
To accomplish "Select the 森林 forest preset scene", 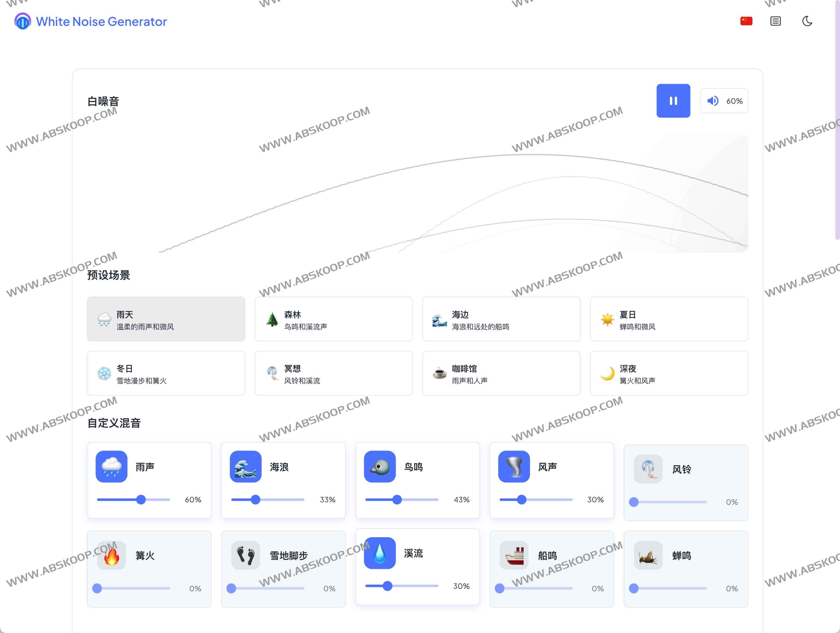I will click(334, 319).
